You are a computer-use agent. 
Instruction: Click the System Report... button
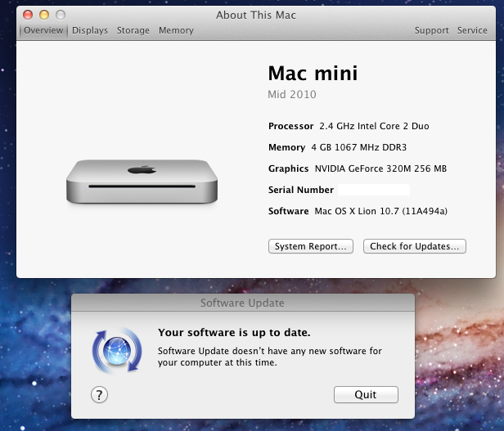pyautogui.click(x=311, y=246)
